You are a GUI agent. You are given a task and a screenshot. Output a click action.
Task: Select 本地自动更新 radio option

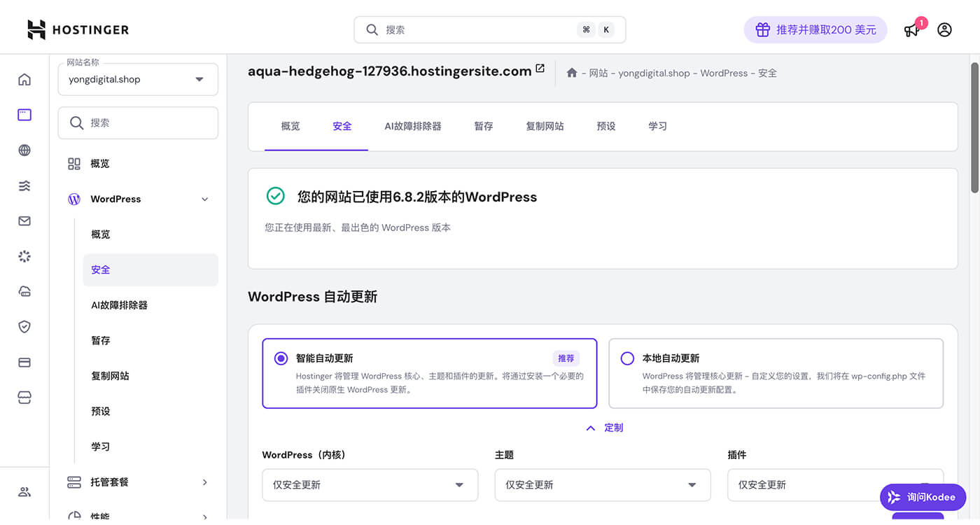click(627, 358)
